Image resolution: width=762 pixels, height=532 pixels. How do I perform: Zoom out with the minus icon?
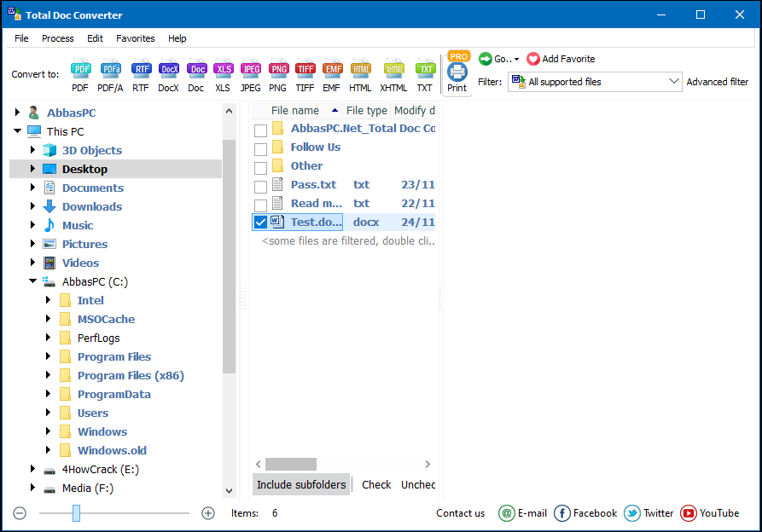(x=20, y=513)
